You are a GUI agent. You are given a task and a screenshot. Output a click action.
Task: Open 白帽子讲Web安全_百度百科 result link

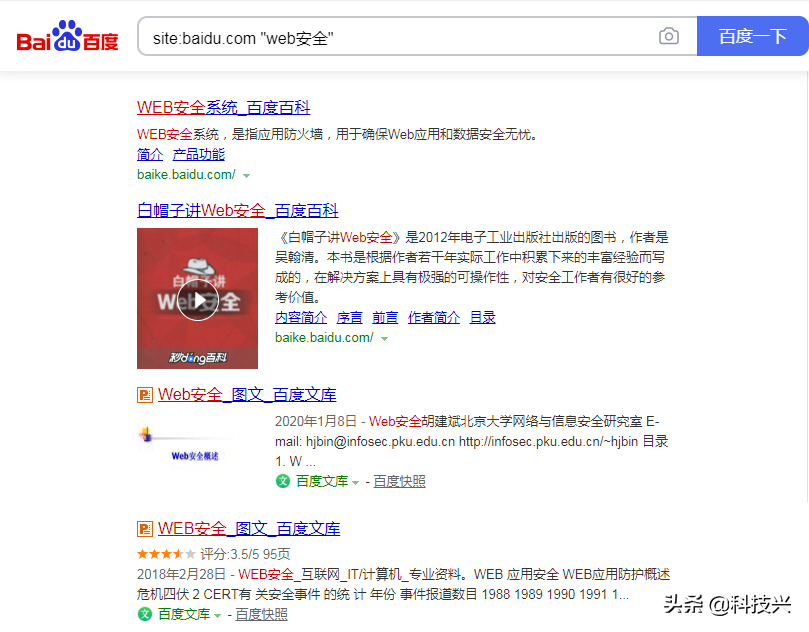(x=238, y=210)
